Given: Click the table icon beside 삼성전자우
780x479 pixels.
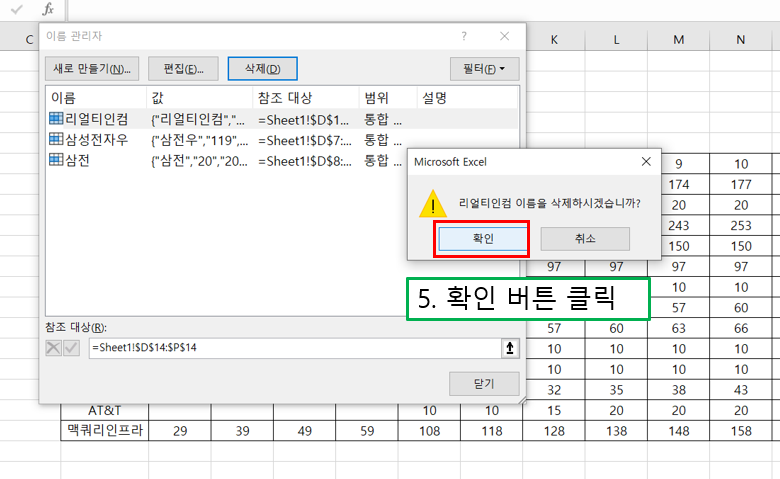Looking at the screenshot, I should coord(56,139).
